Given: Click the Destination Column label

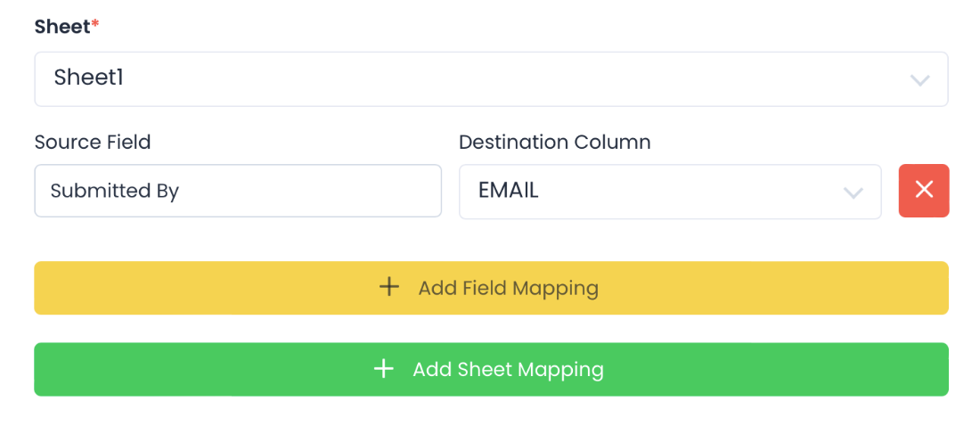Looking at the screenshot, I should point(554,142).
